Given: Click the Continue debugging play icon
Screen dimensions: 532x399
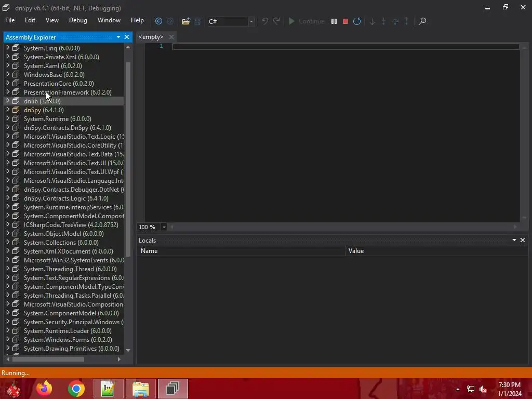Looking at the screenshot, I should (291, 21).
